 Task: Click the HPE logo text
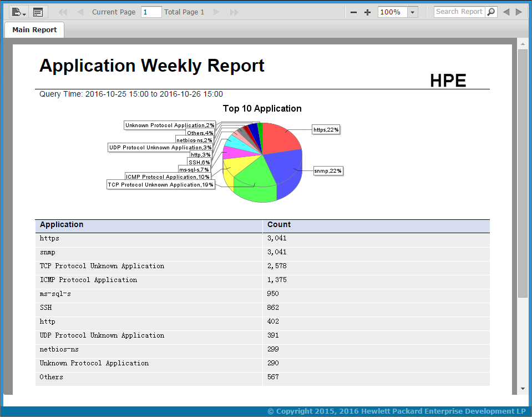click(x=448, y=81)
